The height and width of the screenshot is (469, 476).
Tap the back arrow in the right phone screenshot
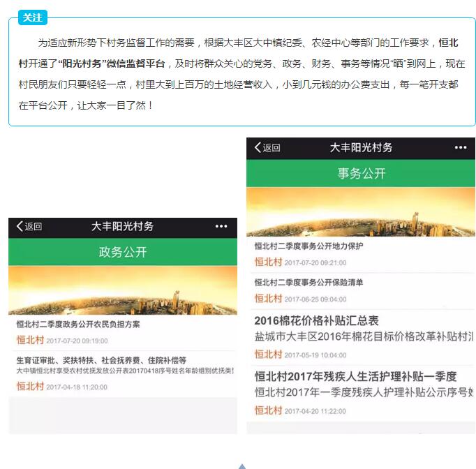click(x=267, y=147)
